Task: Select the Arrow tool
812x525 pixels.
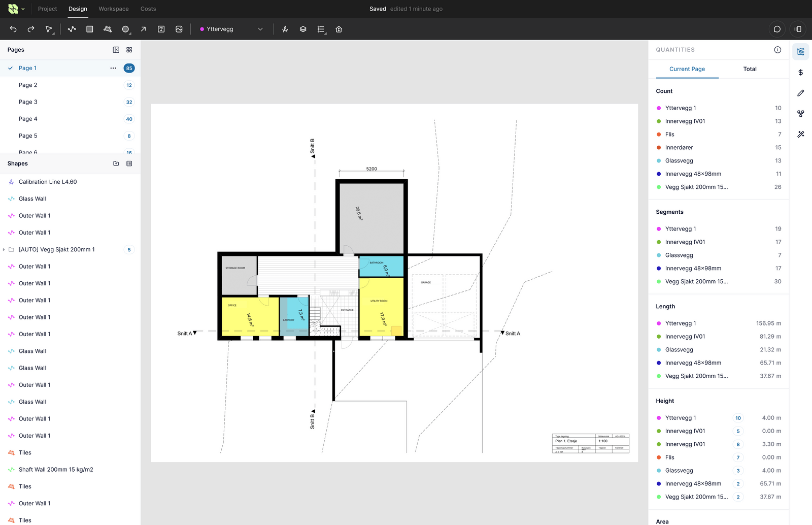Action: (x=143, y=29)
